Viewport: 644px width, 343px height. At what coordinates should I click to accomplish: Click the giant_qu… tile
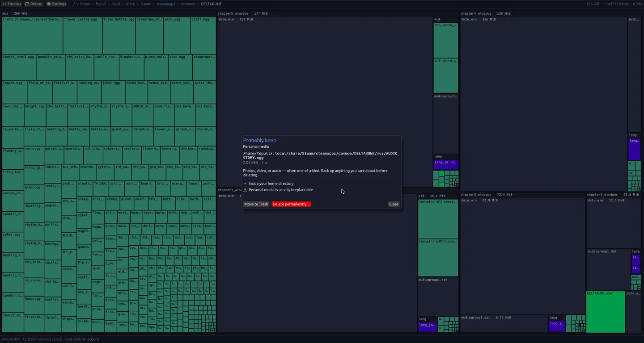click(x=121, y=137)
